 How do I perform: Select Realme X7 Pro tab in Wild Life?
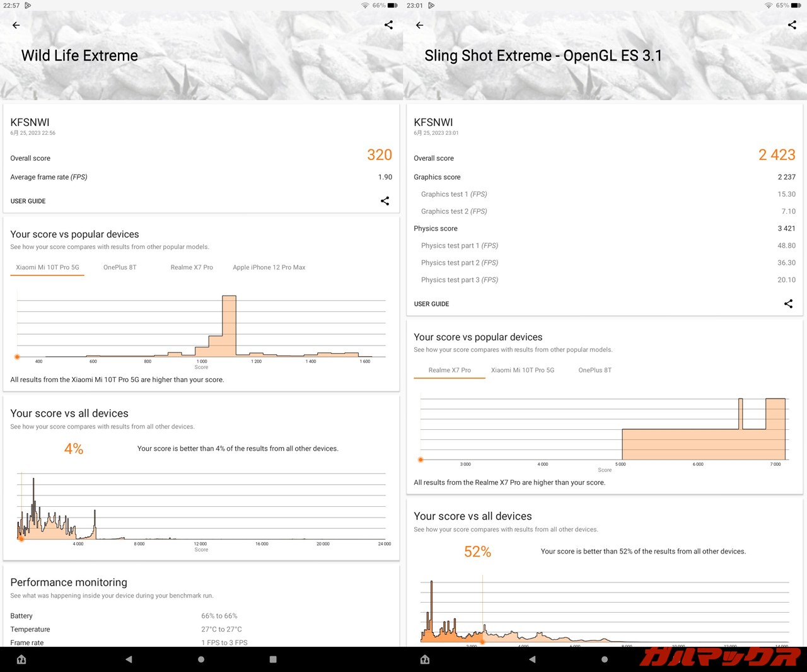[x=192, y=267]
